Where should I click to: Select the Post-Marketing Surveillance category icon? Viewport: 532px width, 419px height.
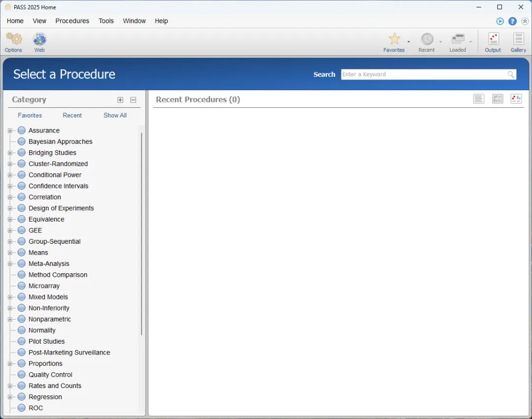coord(22,352)
